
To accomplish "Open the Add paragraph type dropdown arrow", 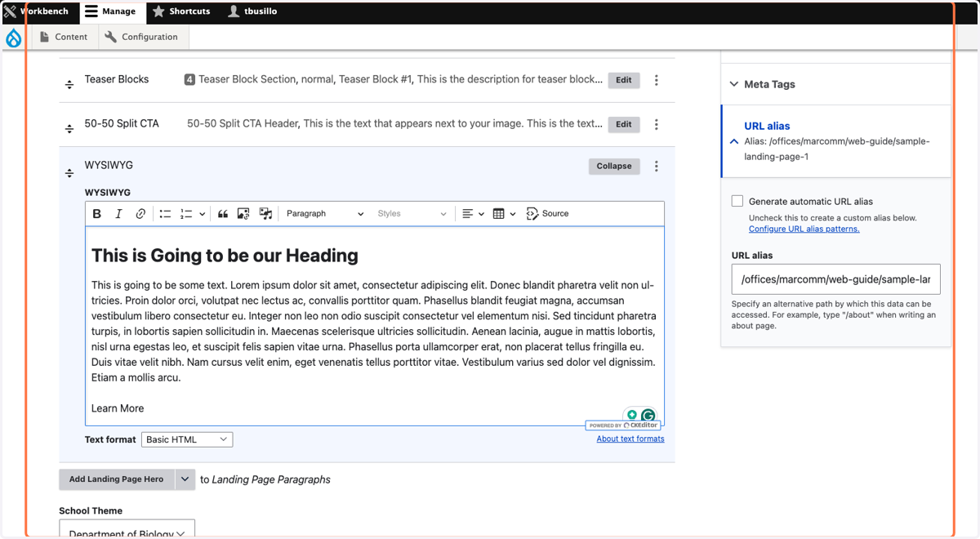I will (x=185, y=479).
